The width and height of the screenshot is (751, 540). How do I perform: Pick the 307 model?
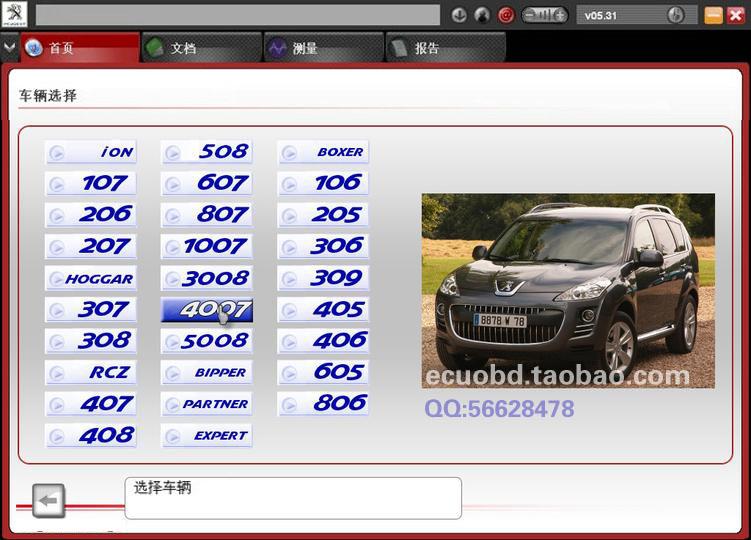pos(91,310)
